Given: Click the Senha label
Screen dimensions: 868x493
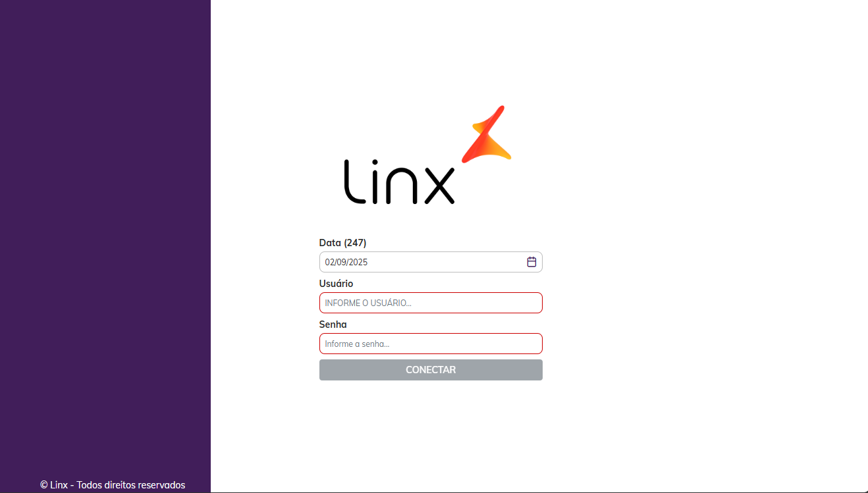Looking at the screenshot, I should (x=333, y=324).
